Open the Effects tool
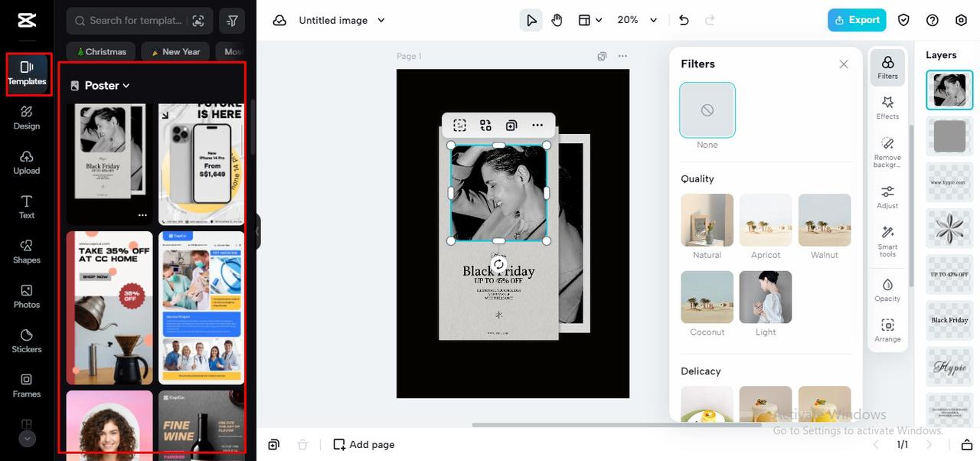Image resolution: width=980 pixels, height=461 pixels. click(887, 108)
